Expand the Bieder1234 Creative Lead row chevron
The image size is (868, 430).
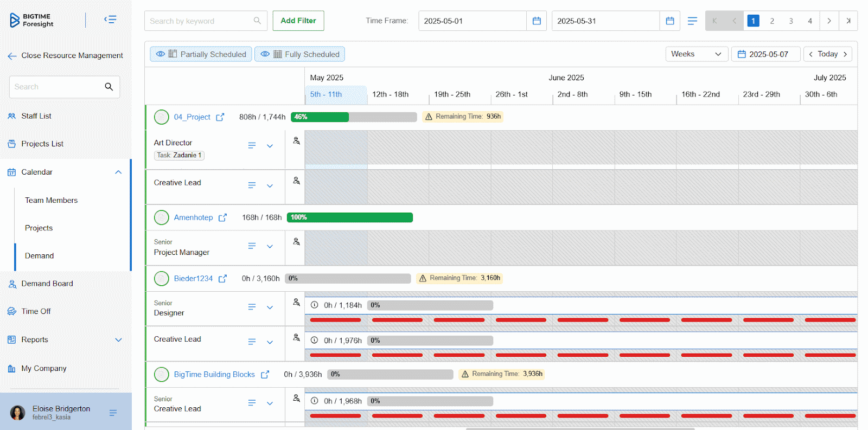pyautogui.click(x=270, y=342)
